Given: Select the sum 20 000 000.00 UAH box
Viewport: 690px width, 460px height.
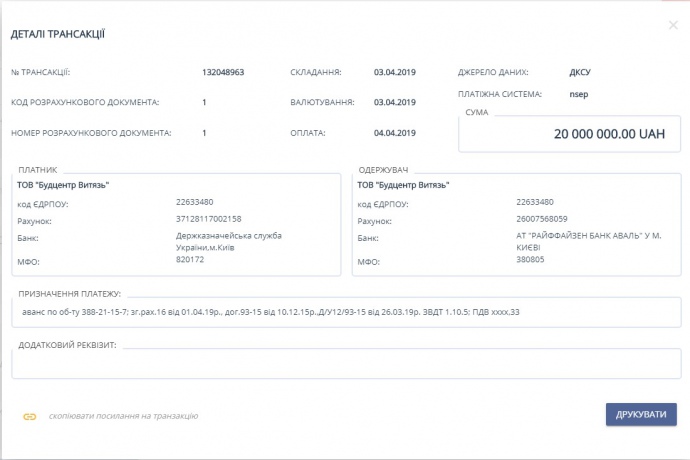Looking at the screenshot, I should pyautogui.click(x=570, y=134).
